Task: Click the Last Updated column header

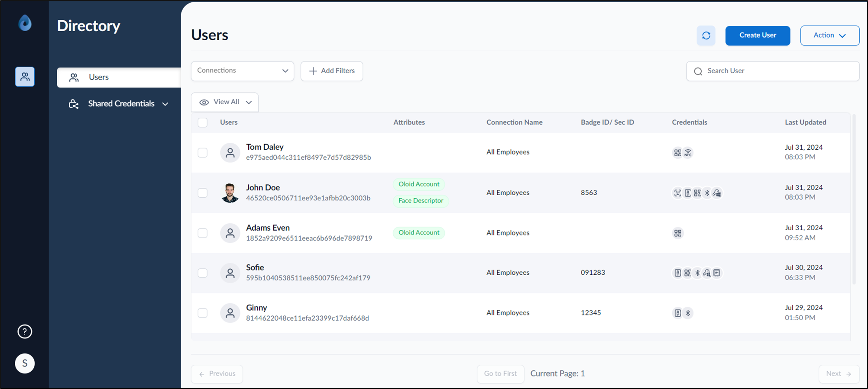Action: pos(805,122)
